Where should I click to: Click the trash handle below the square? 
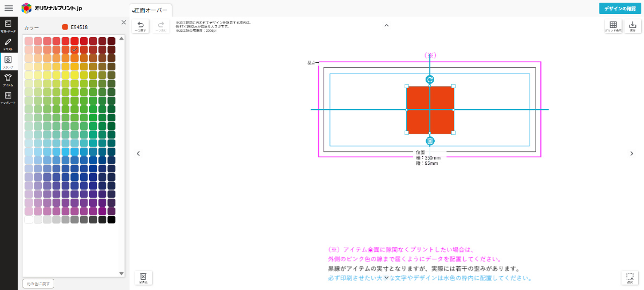tap(430, 141)
